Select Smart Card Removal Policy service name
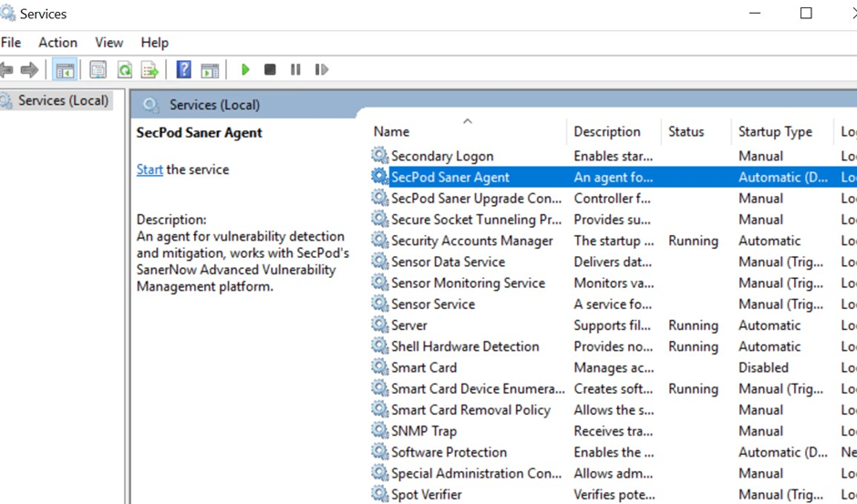The image size is (857, 504). coord(470,410)
